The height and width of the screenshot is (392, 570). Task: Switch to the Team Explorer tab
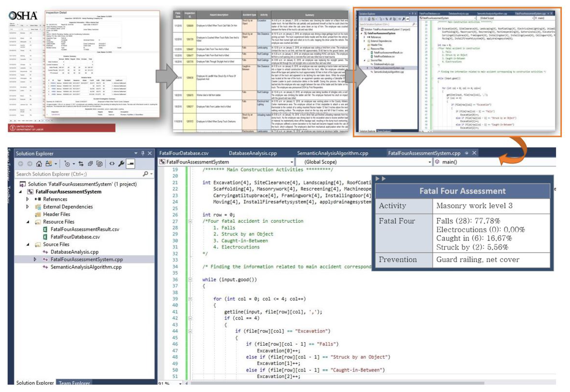click(x=74, y=383)
